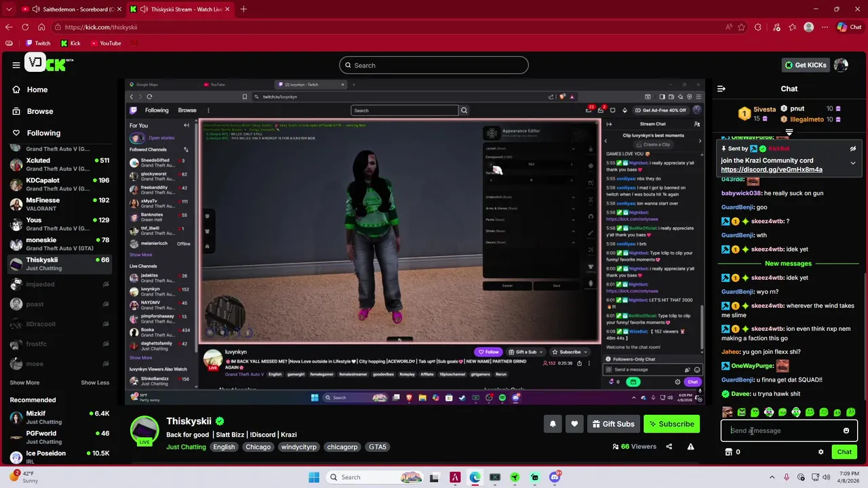The image size is (868, 488).
Task: Hide the pinned KickBot message
Action: pos(853,148)
